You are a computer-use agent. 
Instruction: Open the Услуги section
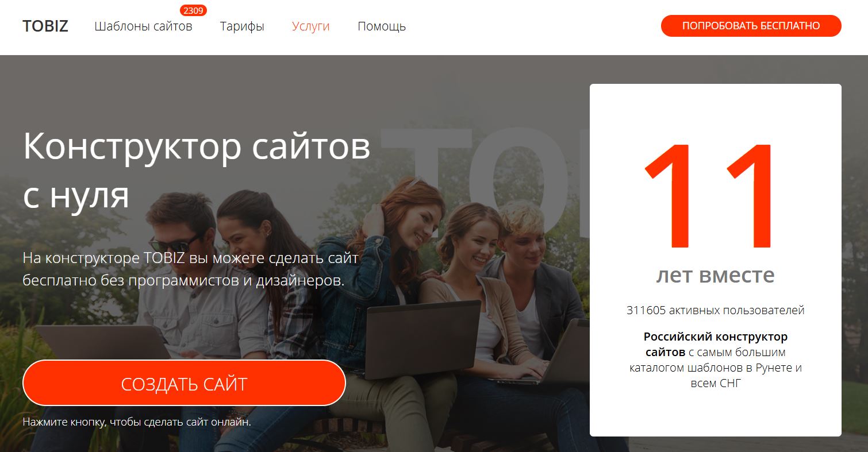coord(310,26)
